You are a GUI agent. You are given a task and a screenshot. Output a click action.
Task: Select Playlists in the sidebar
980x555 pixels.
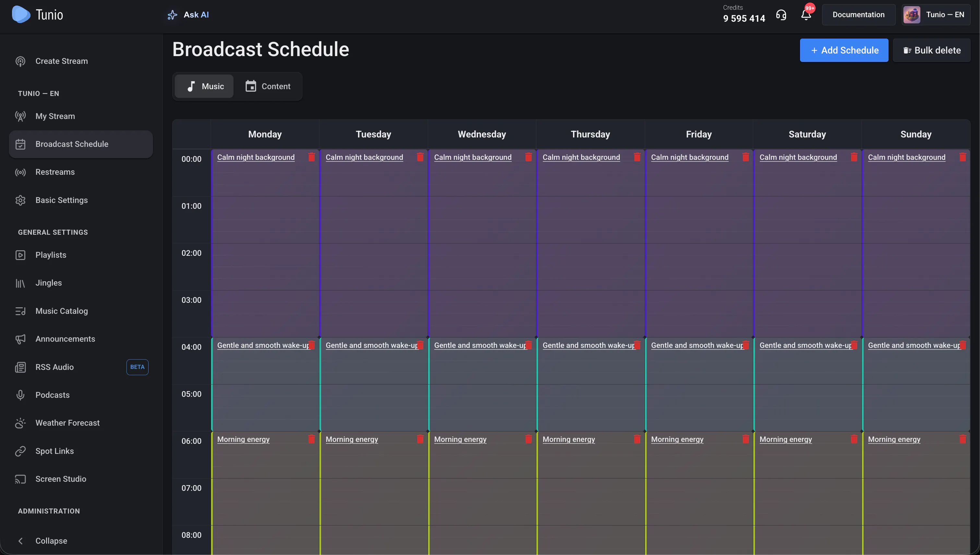tap(51, 254)
